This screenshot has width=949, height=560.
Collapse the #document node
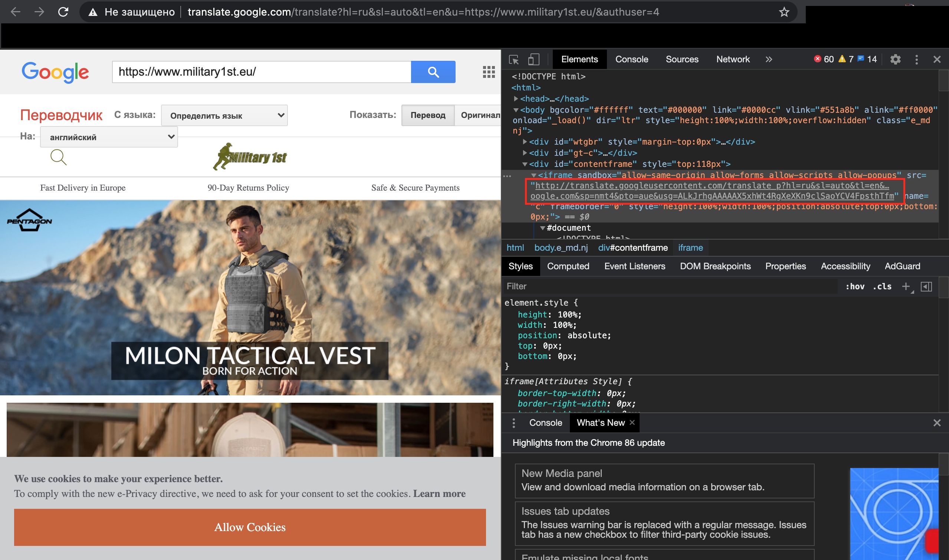(542, 228)
